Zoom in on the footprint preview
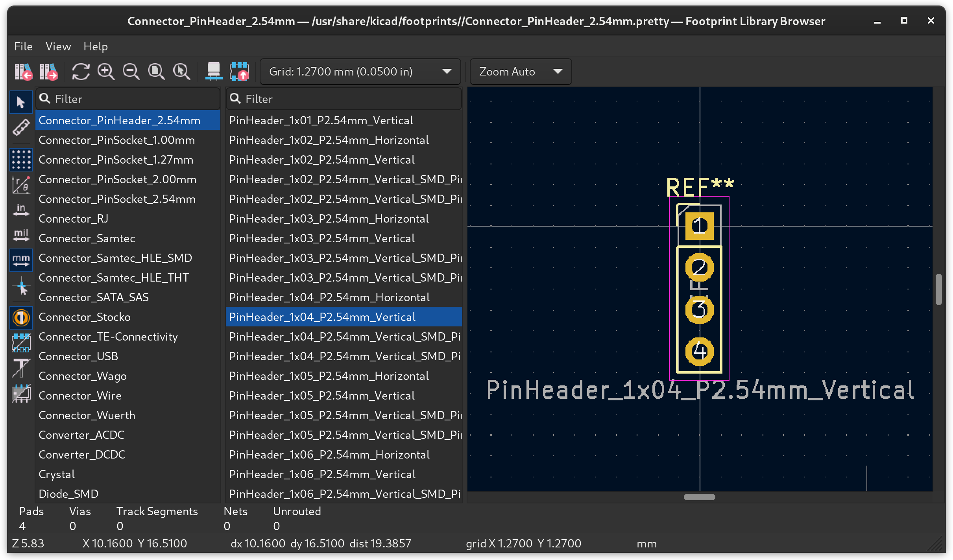 click(x=106, y=72)
